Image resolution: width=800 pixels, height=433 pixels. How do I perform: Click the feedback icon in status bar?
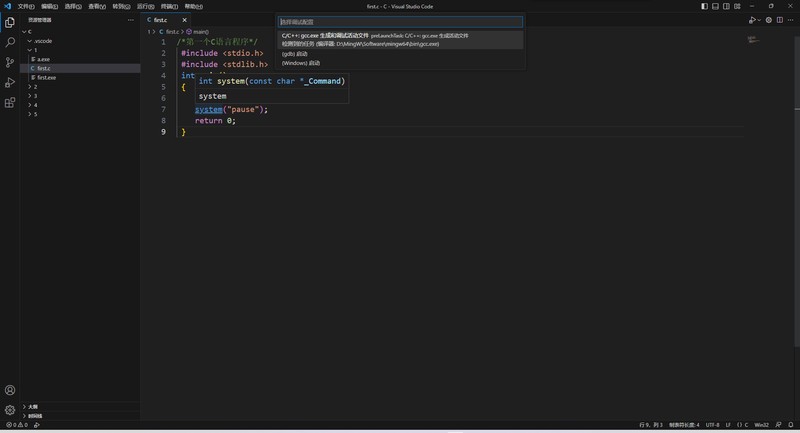click(x=779, y=425)
